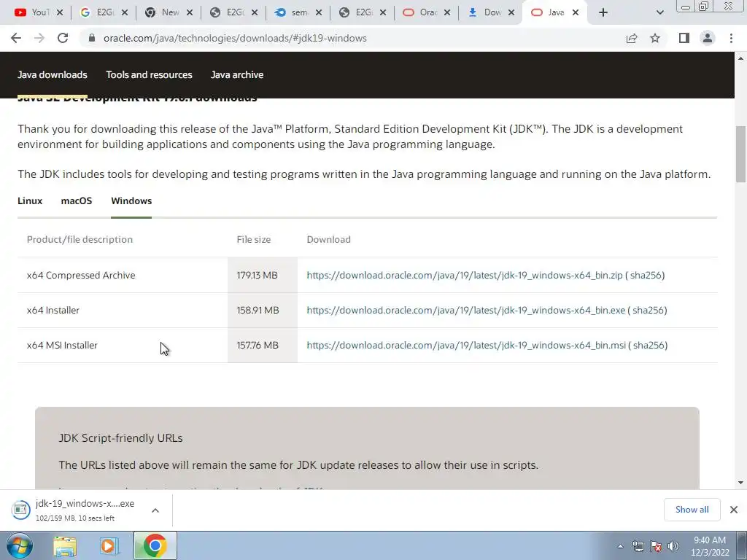Click the padlock site info icon
Viewport: 747px width, 560px height.
[92, 38]
